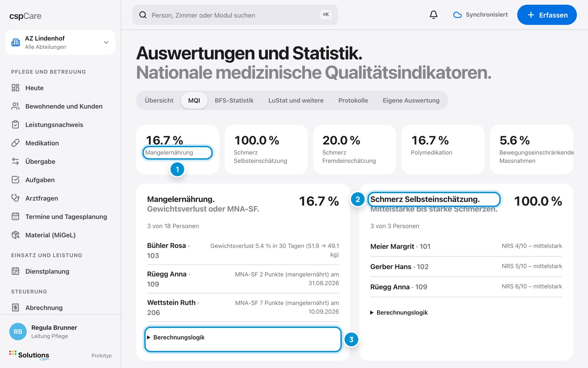Screen dimensions: 588x368
Task: Click the Dienstplanung calendar icon
Action: pos(15,271)
